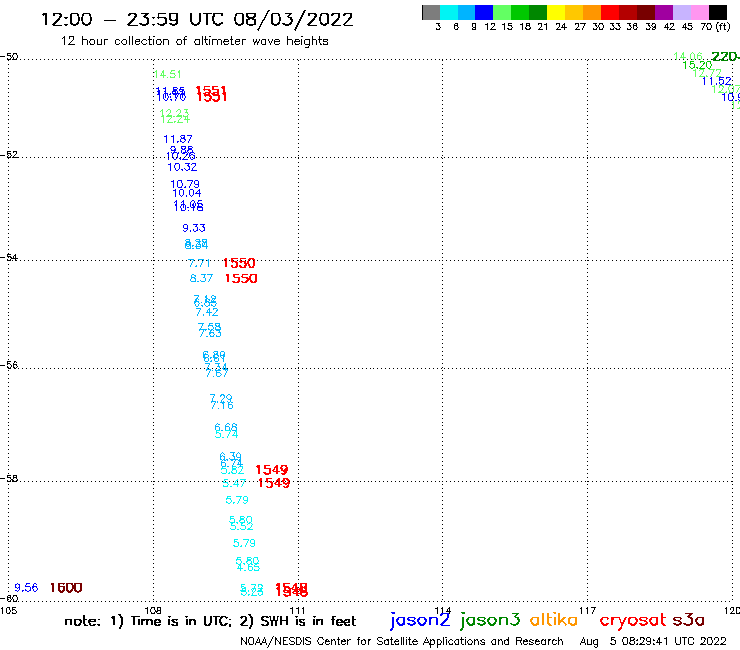Select the bright red legend swatch
Viewport: 740px width, 650px height.
pyautogui.click(x=610, y=12)
